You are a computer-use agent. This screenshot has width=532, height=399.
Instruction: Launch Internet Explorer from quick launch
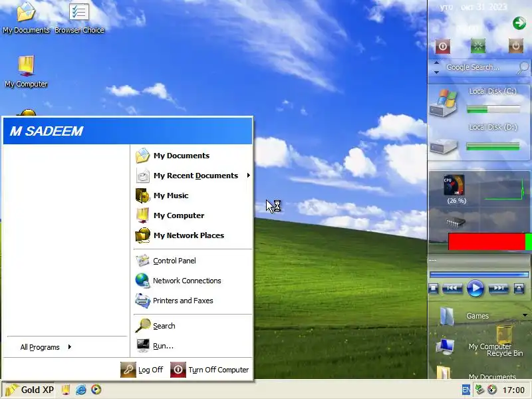(80, 390)
